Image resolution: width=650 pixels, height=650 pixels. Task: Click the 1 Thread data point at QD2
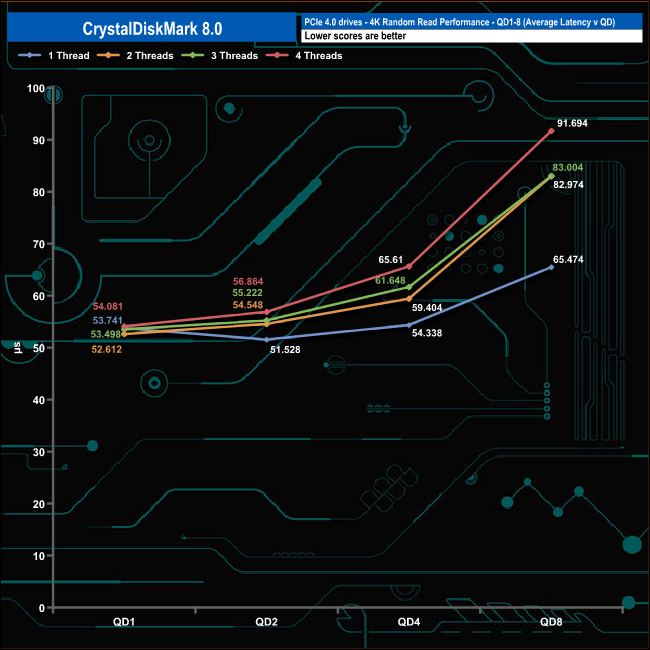click(267, 340)
